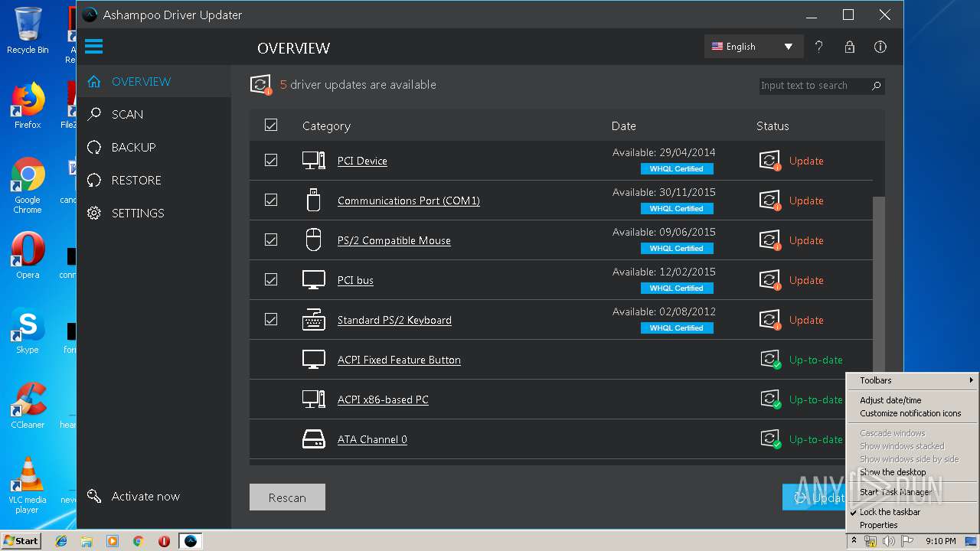This screenshot has height=551, width=980.
Task: Click Update link for Communications Port
Action: [x=806, y=201]
